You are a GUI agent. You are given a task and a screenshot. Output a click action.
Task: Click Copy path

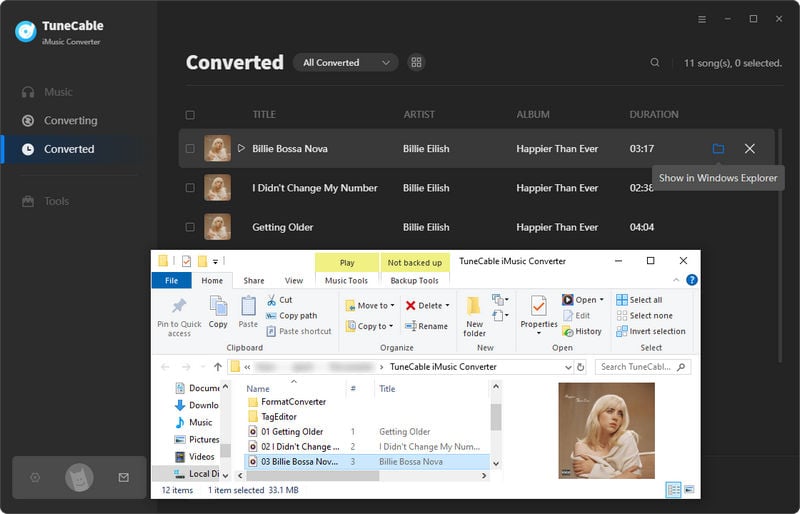292,315
